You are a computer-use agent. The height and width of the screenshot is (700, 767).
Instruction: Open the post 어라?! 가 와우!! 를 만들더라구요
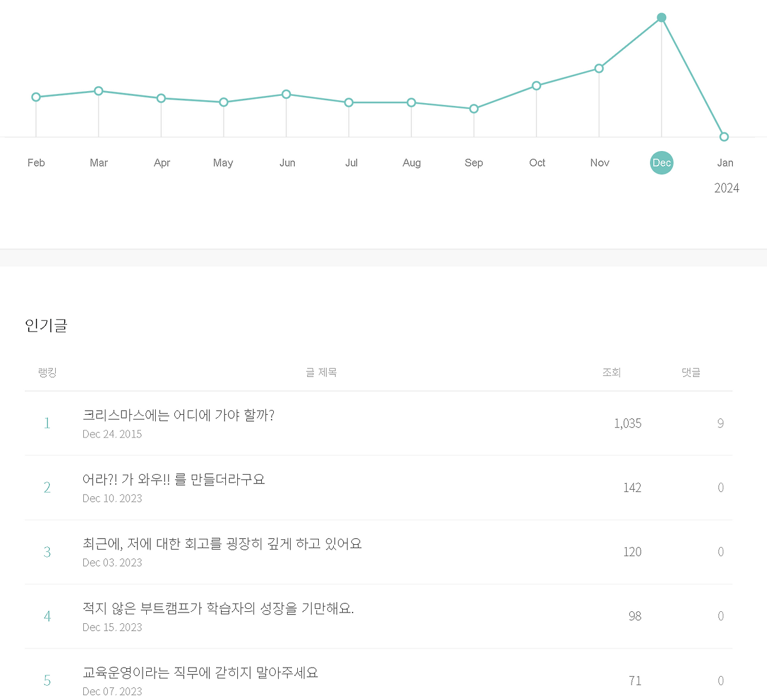(174, 479)
